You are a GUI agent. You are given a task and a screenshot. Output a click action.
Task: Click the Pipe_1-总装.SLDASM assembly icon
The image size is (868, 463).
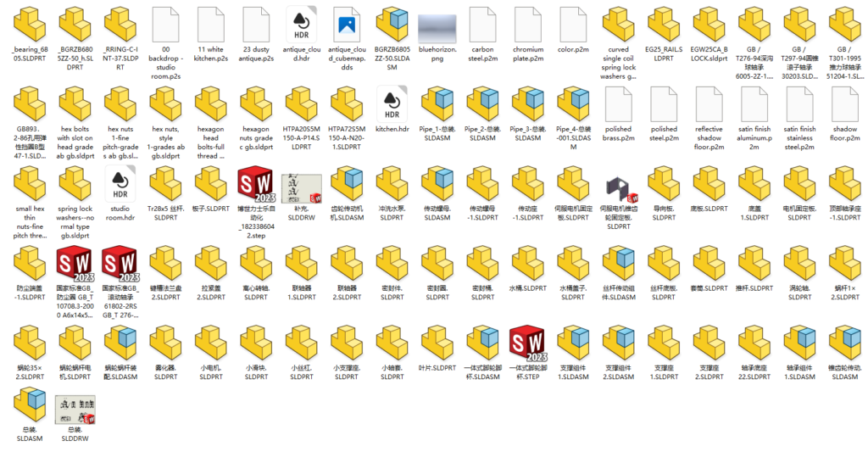tap(437, 104)
